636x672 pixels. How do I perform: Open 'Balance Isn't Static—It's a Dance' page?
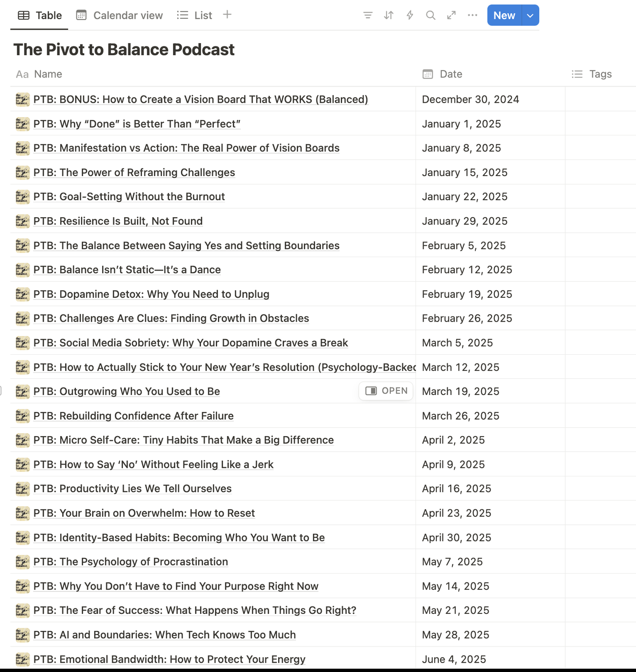127,270
